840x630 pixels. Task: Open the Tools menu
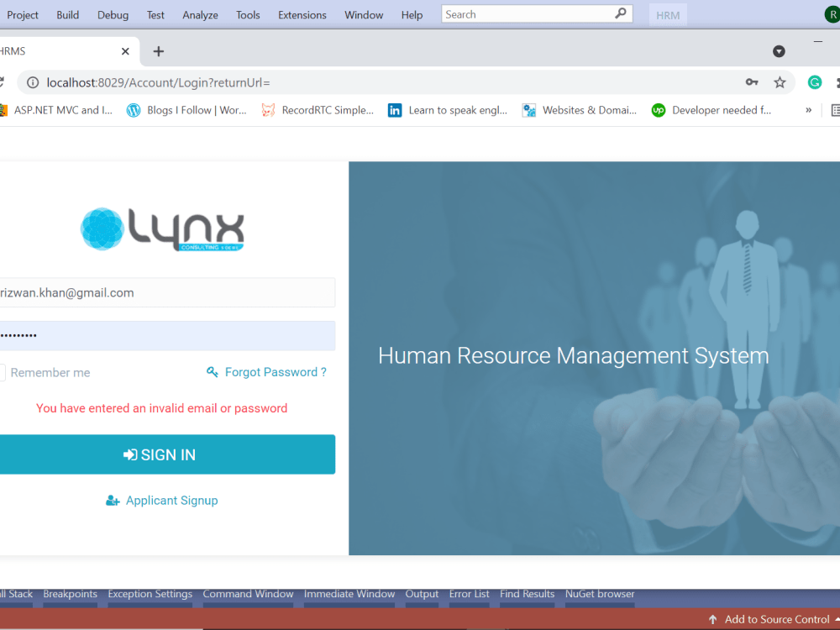point(248,15)
